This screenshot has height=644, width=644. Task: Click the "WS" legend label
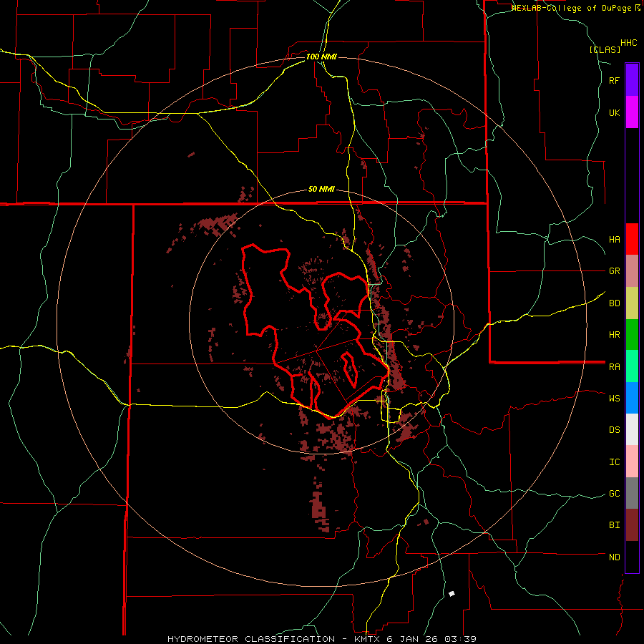614,399
